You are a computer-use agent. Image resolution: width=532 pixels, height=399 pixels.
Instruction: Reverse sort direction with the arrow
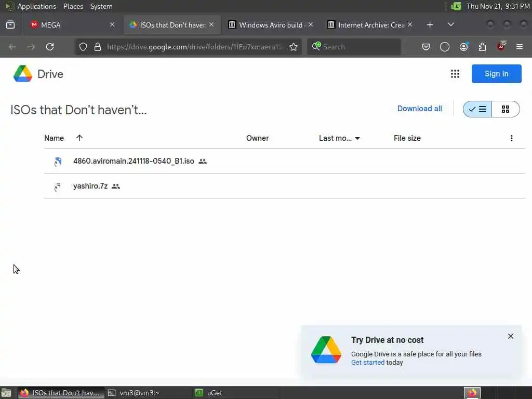tap(79, 138)
